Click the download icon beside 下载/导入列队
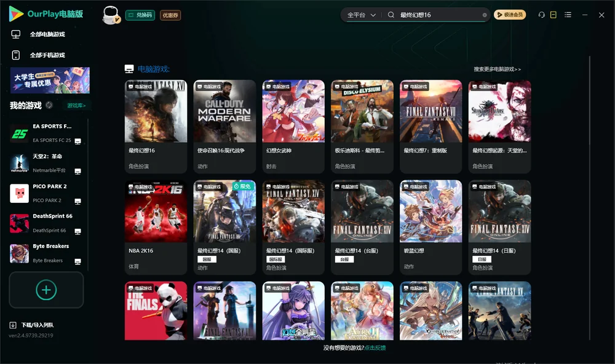This screenshot has width=615, height=364. [13, 325]
